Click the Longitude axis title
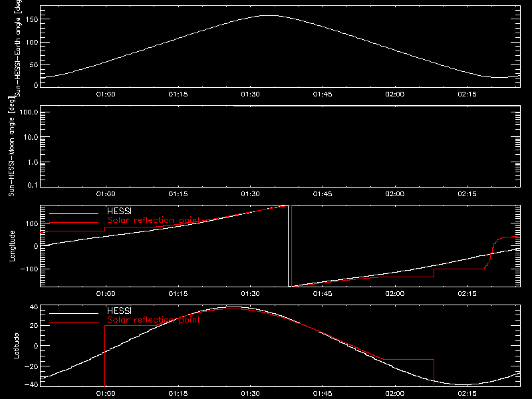Image resolution: width=532 pixels, height=399 pixels. [12, 246]
